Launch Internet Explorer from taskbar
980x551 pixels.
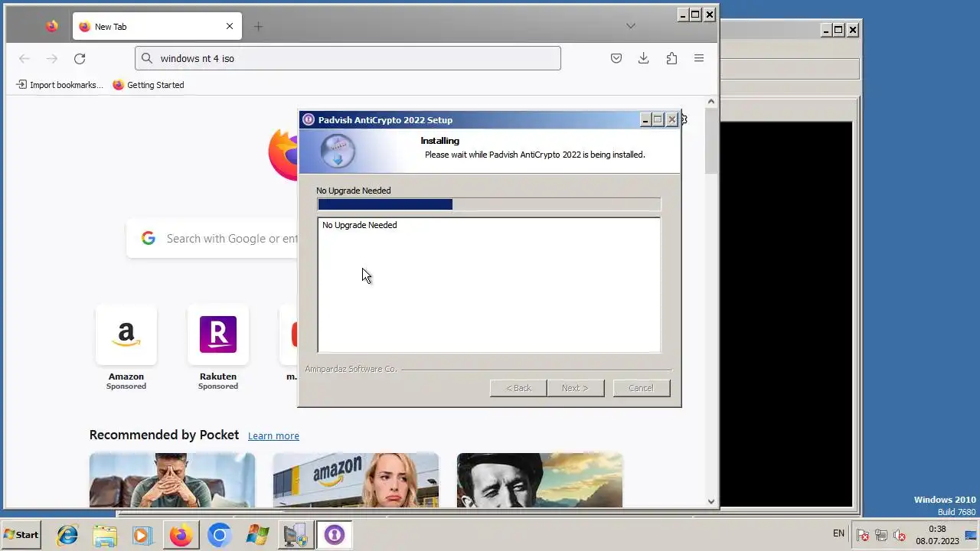[x=67, y=535]
